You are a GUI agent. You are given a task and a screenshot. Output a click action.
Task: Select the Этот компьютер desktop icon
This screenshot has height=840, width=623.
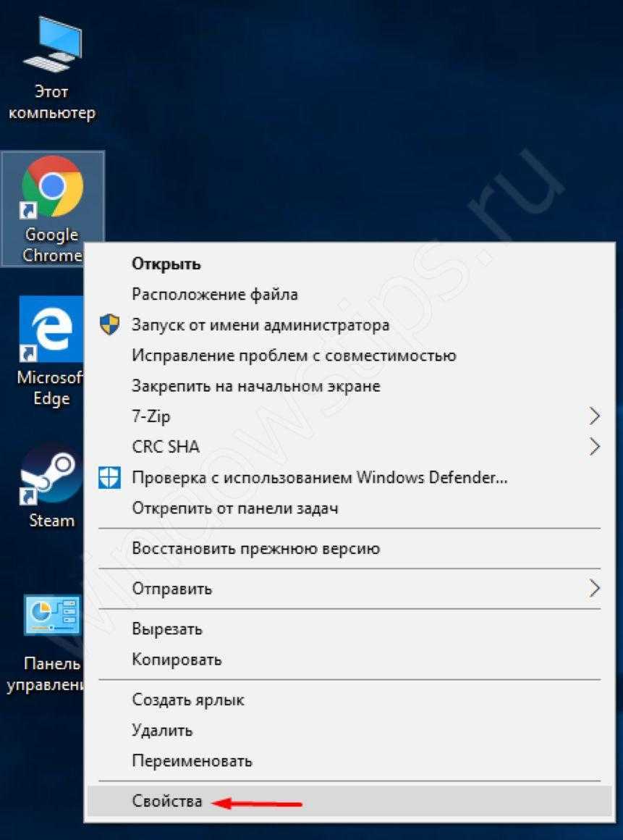coord(51,47)
